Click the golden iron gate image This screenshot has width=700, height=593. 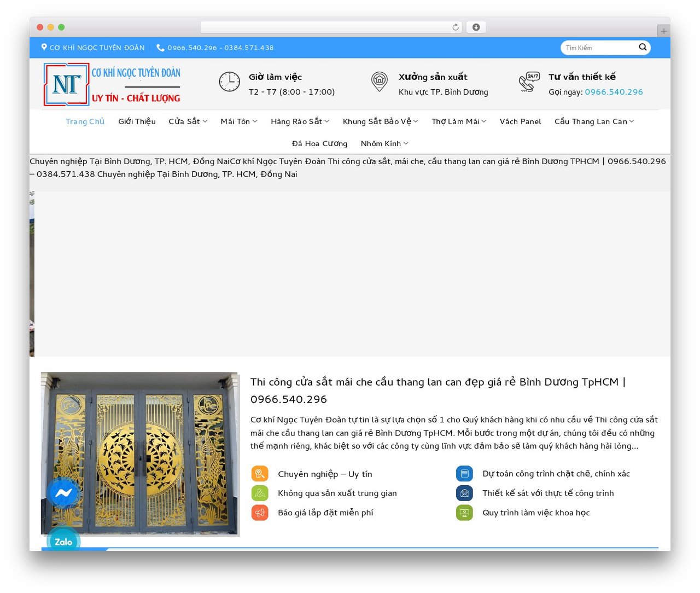[x=140, y=454]
